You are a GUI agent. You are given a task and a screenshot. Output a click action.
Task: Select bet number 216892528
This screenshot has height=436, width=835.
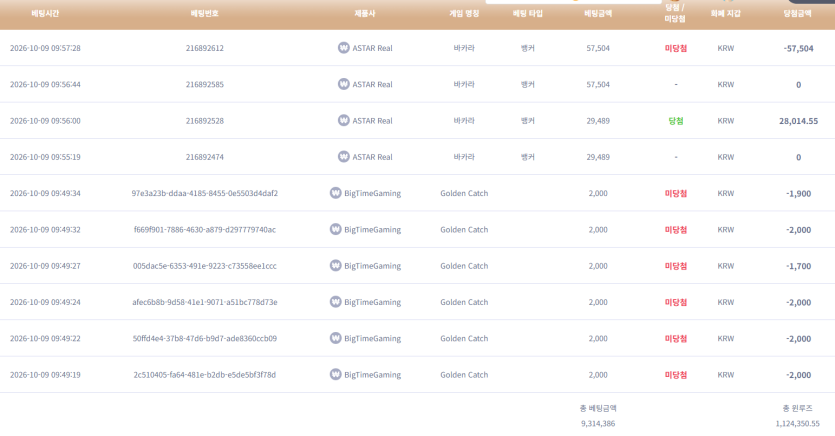(x=204, y=121)
